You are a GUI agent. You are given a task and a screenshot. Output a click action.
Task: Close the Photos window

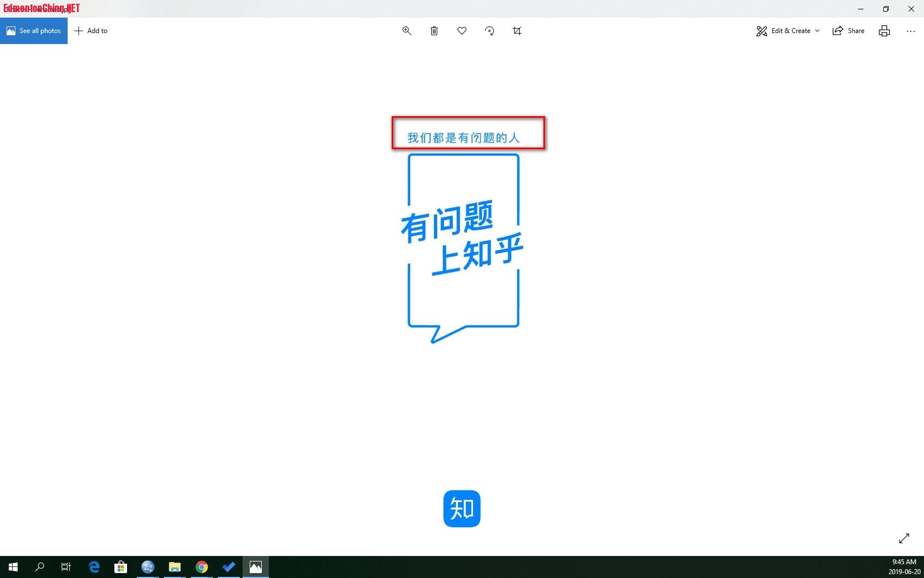pyautogui.click(x=911, y=9)
